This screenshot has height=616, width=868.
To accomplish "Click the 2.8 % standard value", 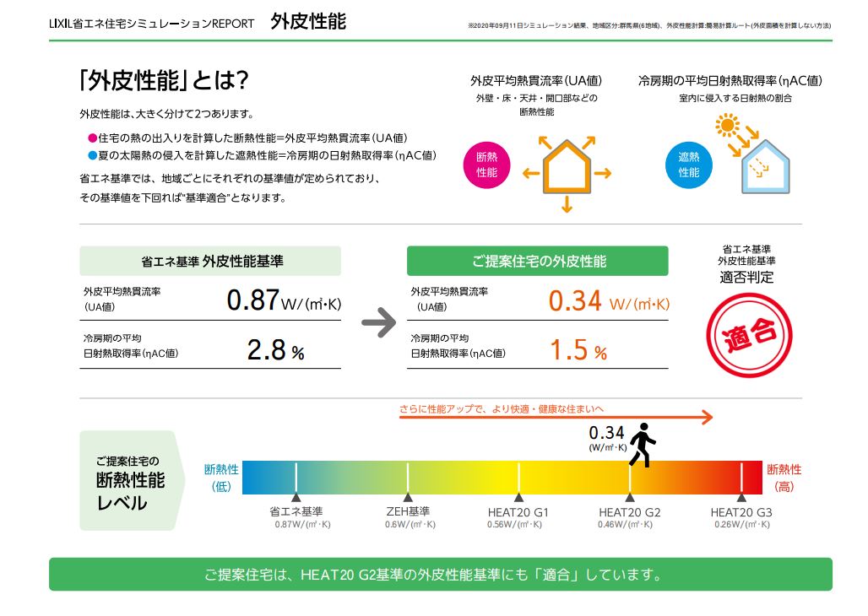I will tap(275, 350).
